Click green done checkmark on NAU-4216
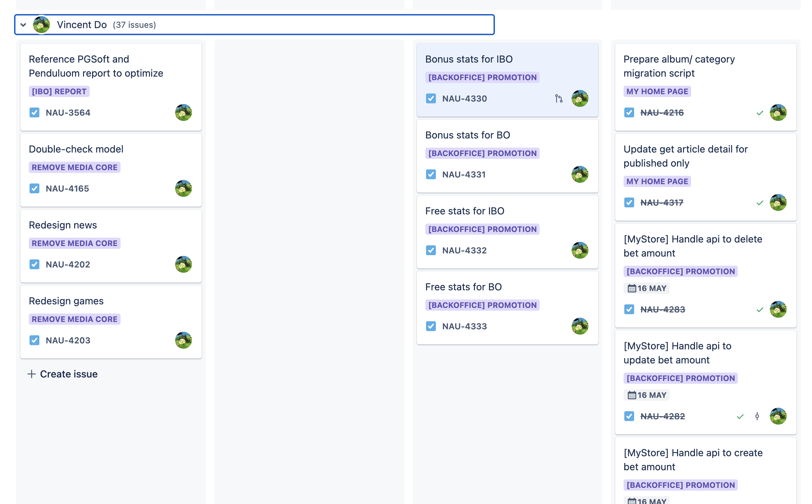Viewport: 812px width, 504px height. point(760,113)
